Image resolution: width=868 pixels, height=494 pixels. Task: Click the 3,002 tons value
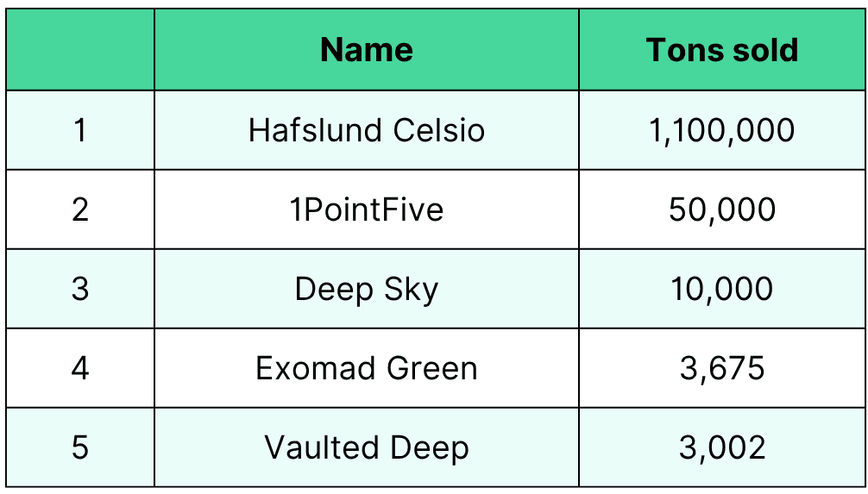[722, 447]
